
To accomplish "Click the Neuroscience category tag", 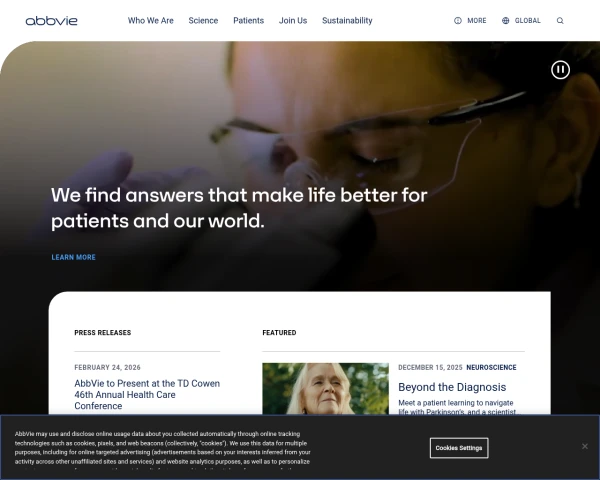I will [x=491, y=367].
